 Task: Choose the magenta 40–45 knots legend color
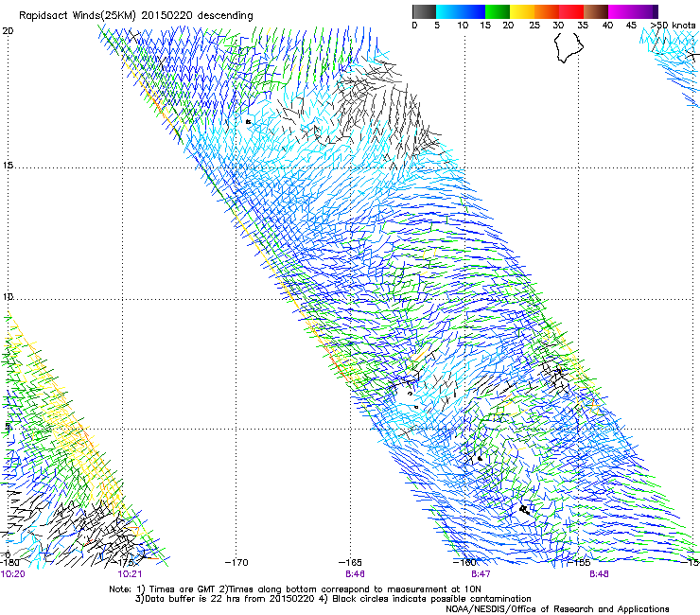pos(621,11)
